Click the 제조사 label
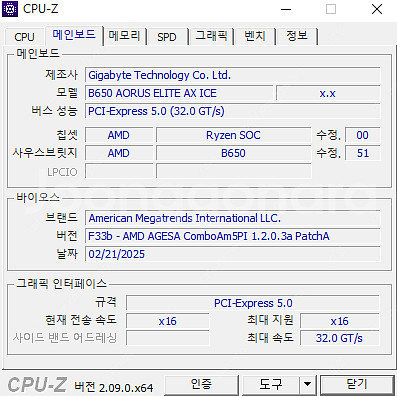Screen dimensions: 397x396 [x=61, y=75]
